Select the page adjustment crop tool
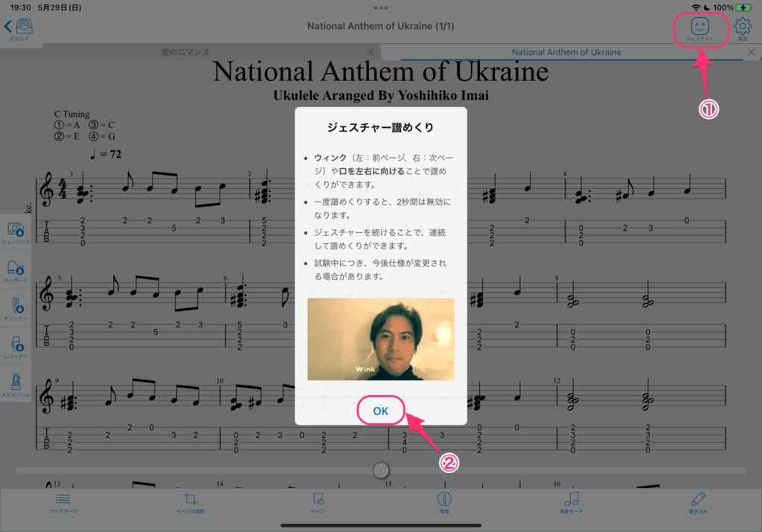 click(x=190, y=502)
